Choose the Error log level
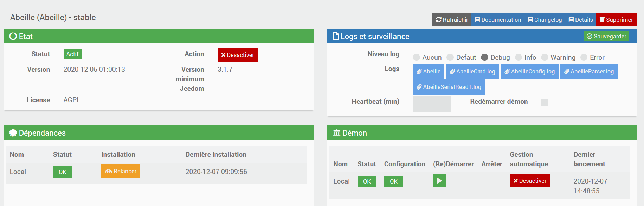The width and height of the screenshot is (644, 206). (584, 57)
